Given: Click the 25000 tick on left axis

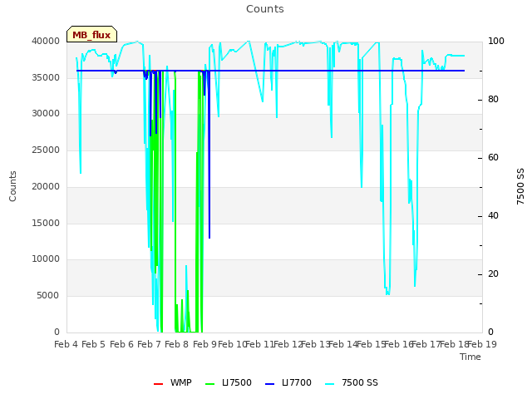Looking at the screenshot, I should [x=46, y=150].
